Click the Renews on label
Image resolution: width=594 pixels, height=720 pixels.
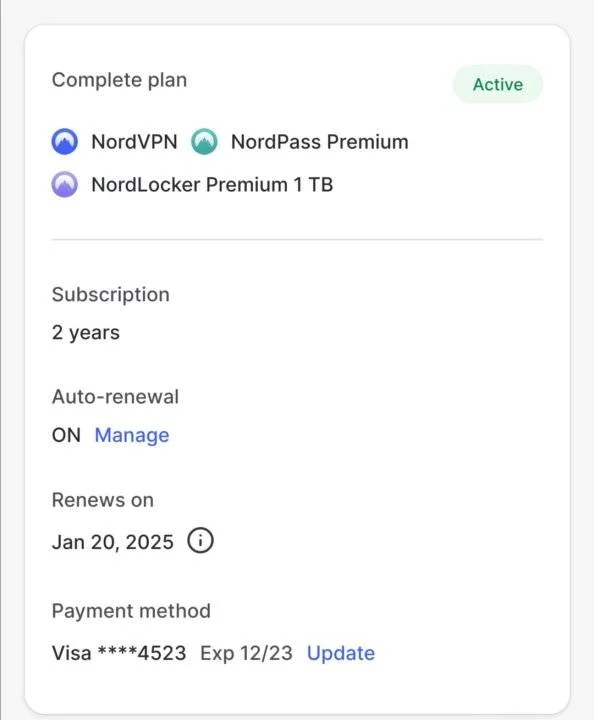pyautogui.click(x=103, y=500)
